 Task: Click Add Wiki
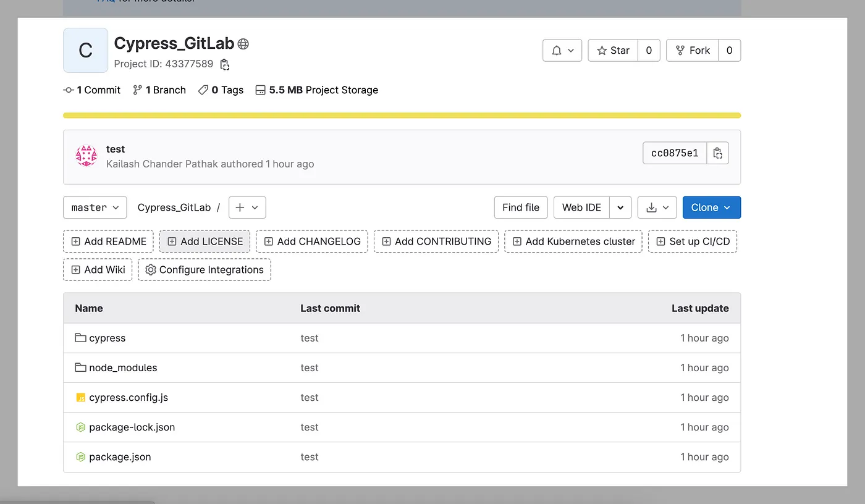tap(98, 270)
